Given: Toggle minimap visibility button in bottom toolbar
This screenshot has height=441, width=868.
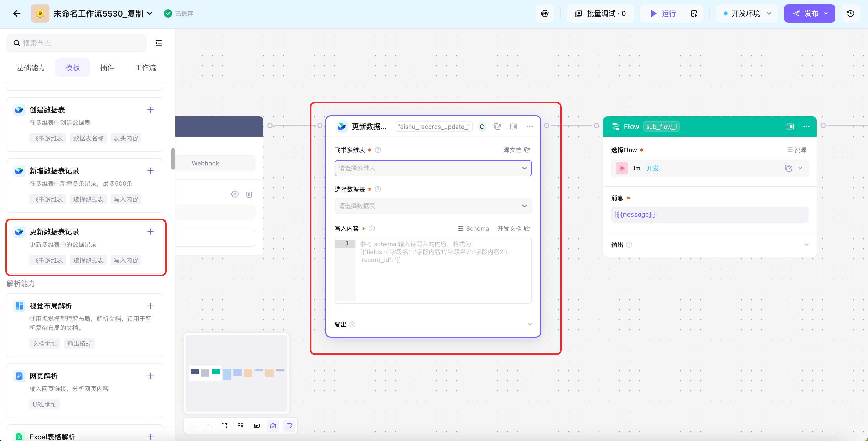Looking at the screenshot, I should 273,426.
